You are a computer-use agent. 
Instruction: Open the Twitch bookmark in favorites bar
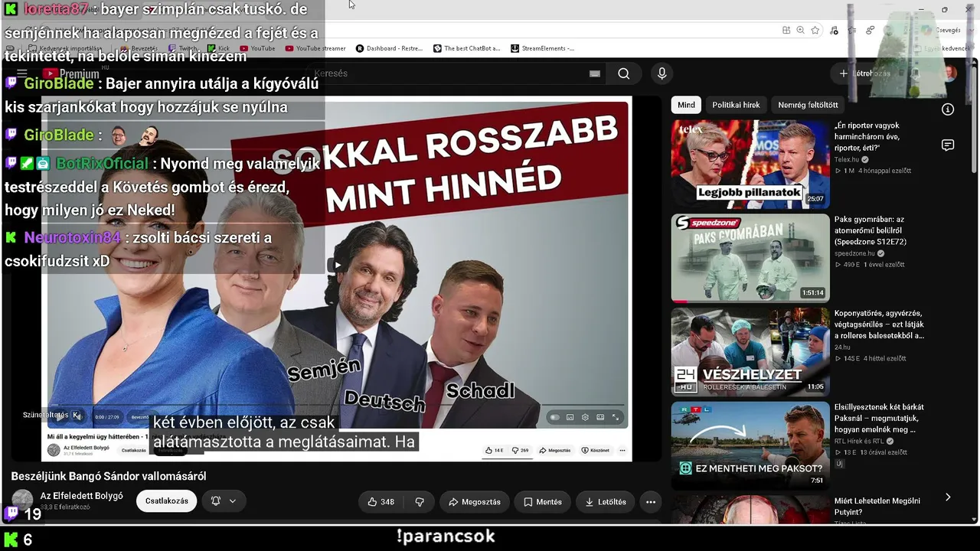click(182, 48)
